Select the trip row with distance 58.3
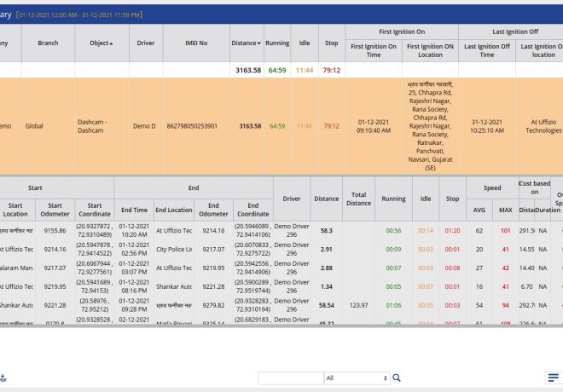 (x=326, y=230)
